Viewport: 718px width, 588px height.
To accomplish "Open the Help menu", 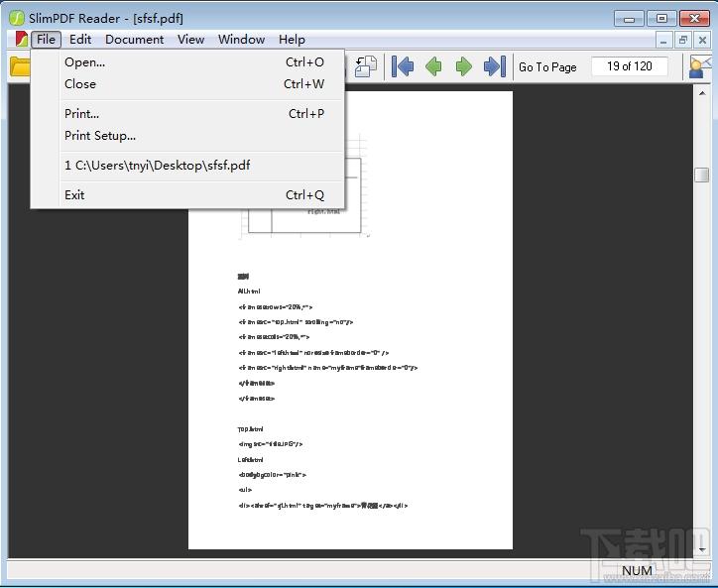I will tap(292, 40).
